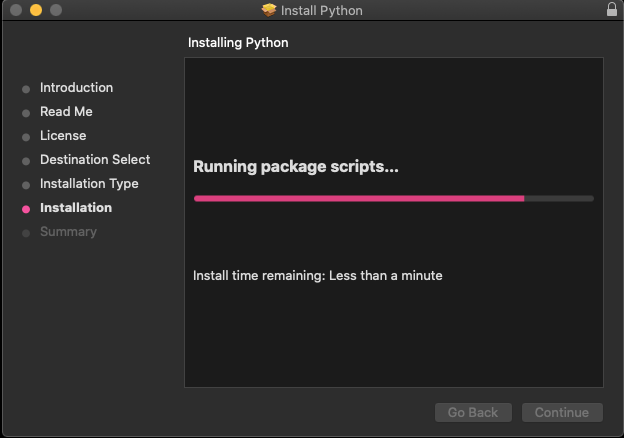The width and height of the screenshot is (624, 438).
Task: Click the Read Me step bullet
Action: pos(26,113)
